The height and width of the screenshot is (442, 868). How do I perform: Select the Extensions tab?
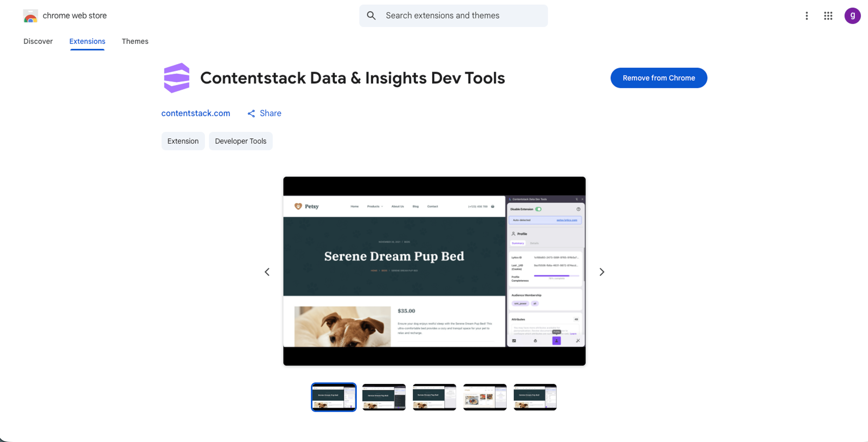coord(87,41)
